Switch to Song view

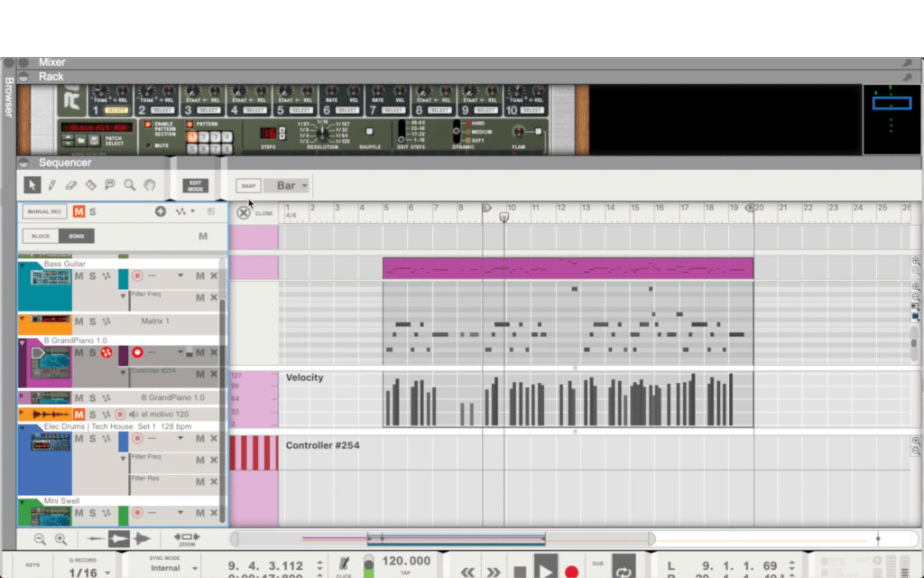[x=77, y=237]
